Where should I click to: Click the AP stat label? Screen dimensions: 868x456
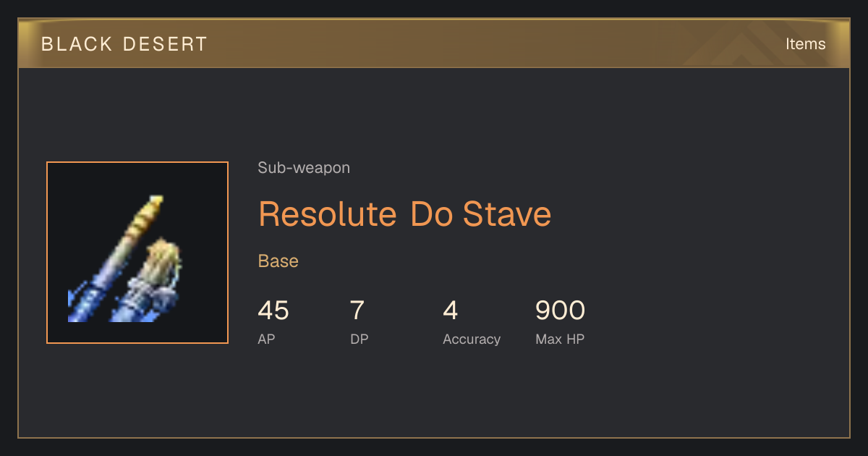click(266, 339)
